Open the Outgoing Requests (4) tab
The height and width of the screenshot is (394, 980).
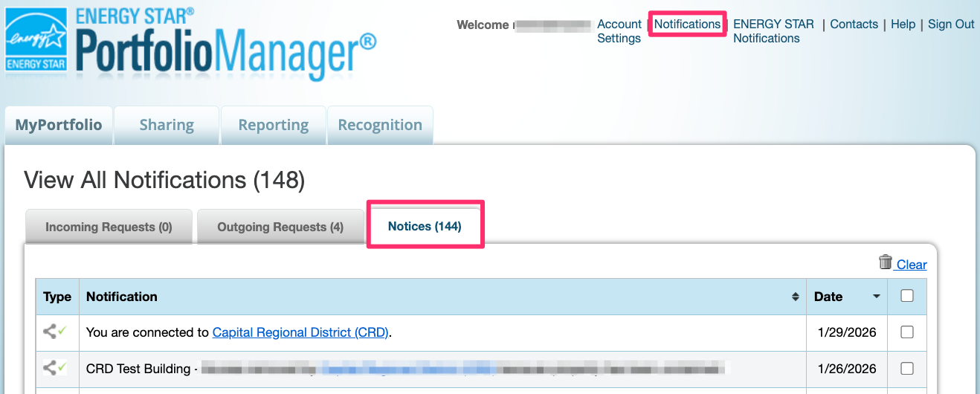click(x=280, y=227)
